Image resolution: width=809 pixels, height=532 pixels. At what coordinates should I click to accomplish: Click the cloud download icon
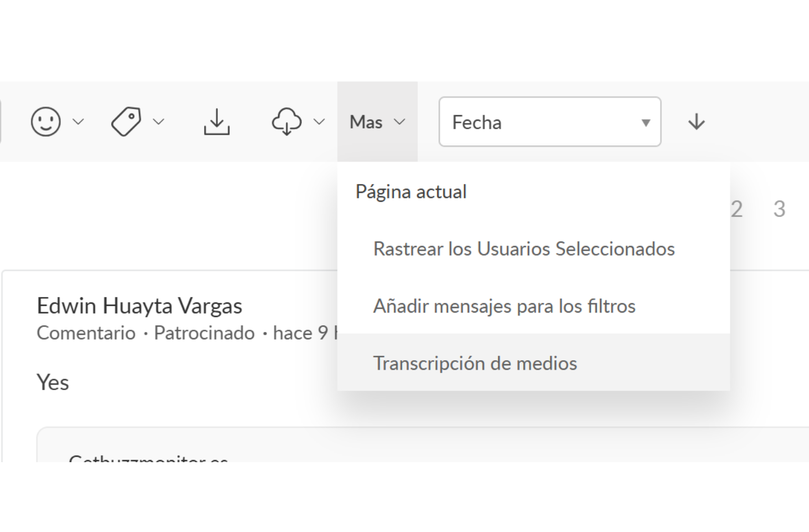pyautogui.click(x=286, y=121)
